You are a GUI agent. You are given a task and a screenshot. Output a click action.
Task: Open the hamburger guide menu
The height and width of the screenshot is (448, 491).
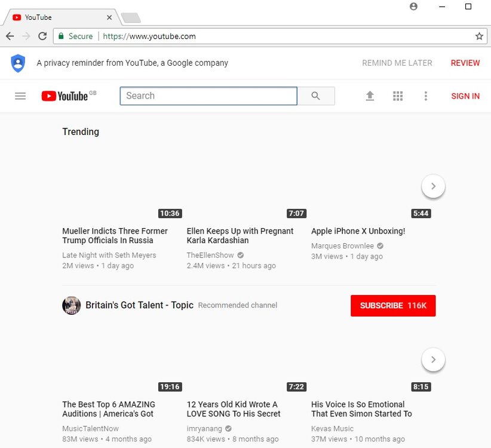pos(20,96)
